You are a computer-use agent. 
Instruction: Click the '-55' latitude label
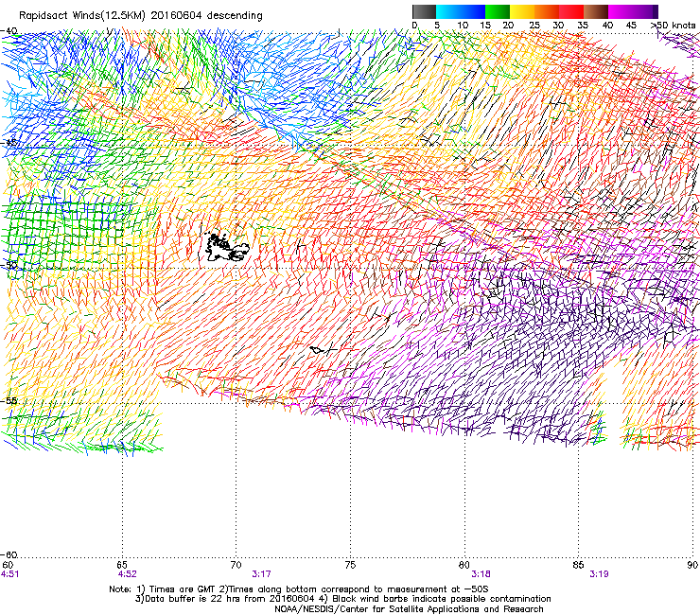[x=9, y=400]
